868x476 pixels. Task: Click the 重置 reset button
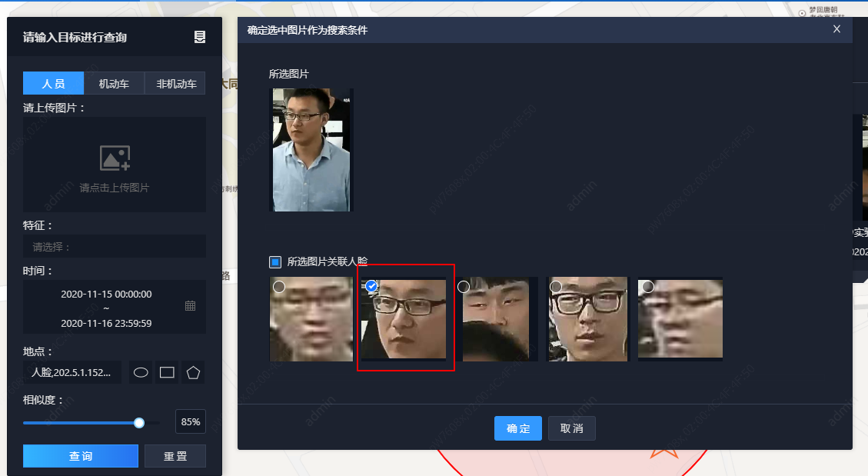pyautogui.click(x=175, y=456)
